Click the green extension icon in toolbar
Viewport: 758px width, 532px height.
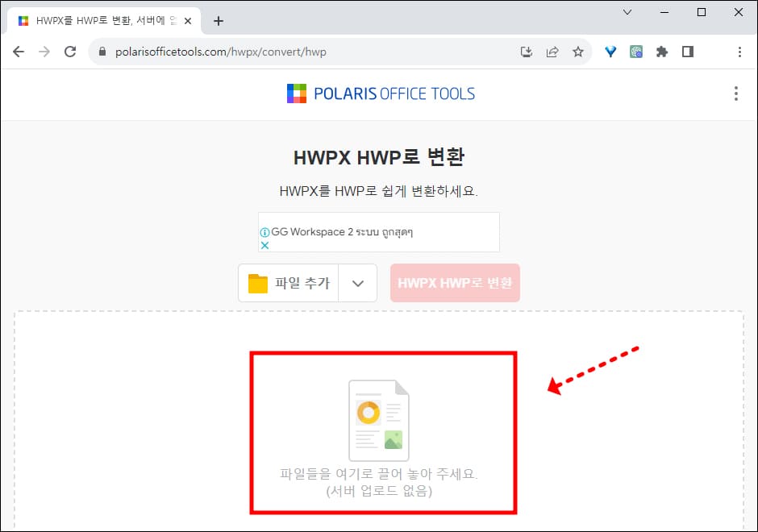[636, 51]
